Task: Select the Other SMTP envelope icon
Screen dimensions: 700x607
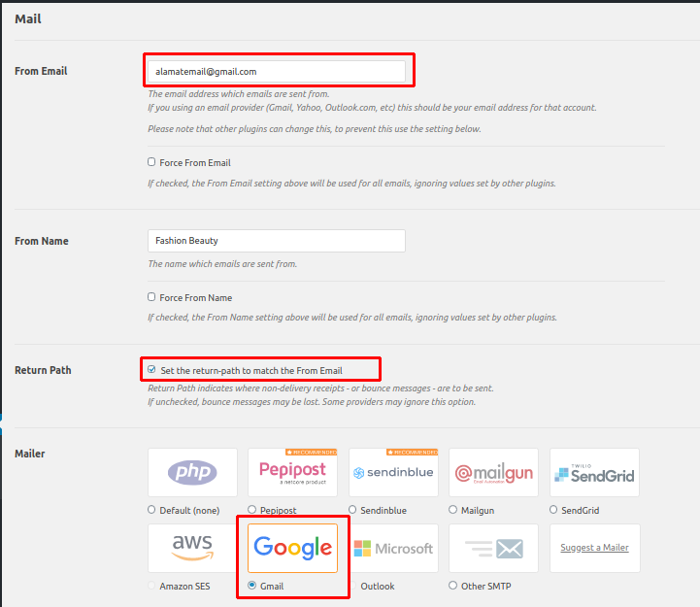Action: [x=494, y=548]
